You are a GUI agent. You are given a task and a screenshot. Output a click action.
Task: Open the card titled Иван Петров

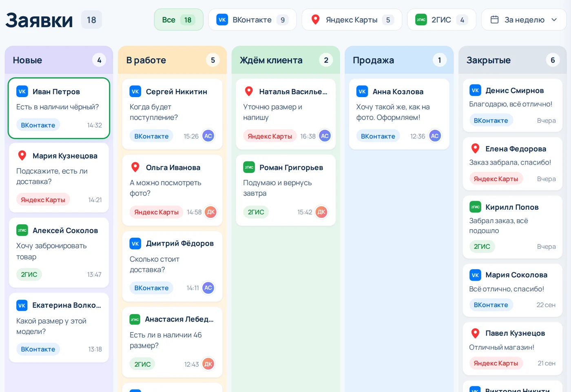pyautogui.click(x=59, y=108)
